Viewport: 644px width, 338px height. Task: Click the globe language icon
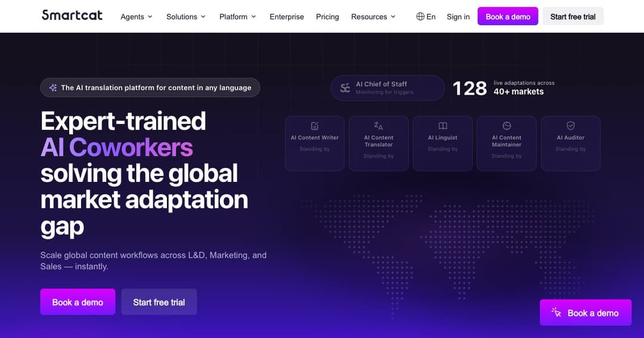(420, 17)
